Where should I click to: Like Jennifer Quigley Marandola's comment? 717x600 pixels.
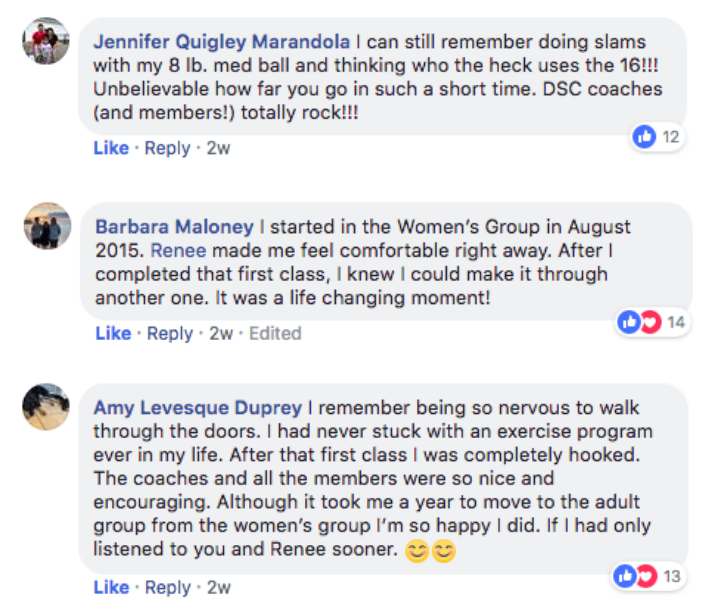[111, 148]
